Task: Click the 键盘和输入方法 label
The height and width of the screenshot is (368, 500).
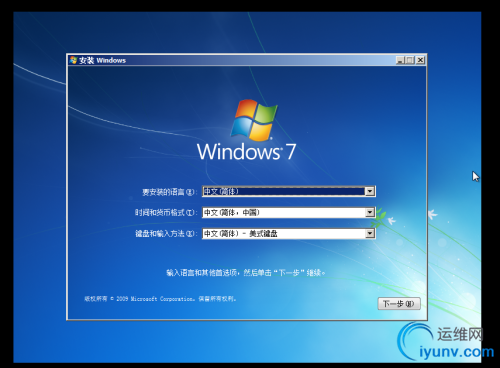Action: coord(166,234)
